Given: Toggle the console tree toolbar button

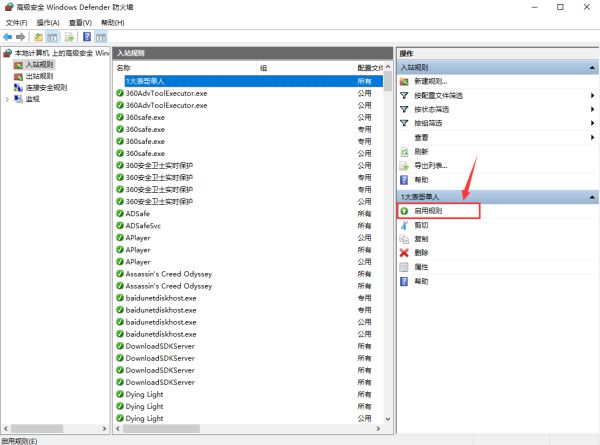Looking at the screenshot, I should 54,37.
